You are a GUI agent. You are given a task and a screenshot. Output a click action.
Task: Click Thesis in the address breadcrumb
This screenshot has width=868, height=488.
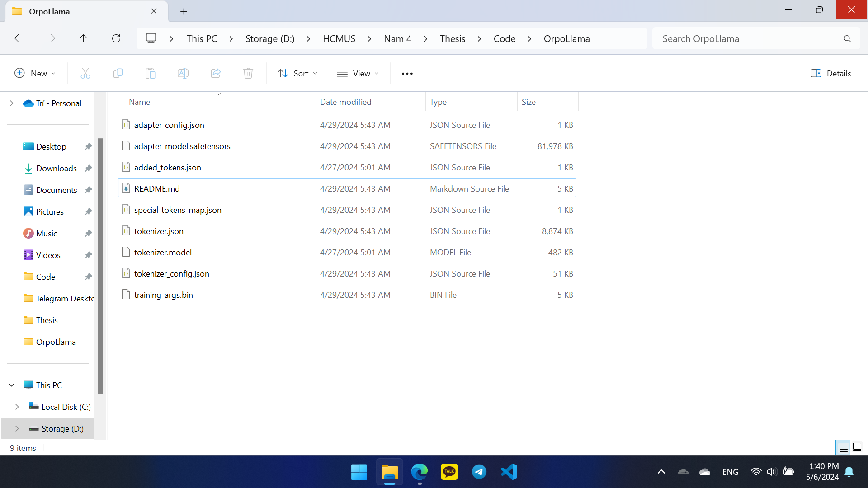click(x=452, y=38)
